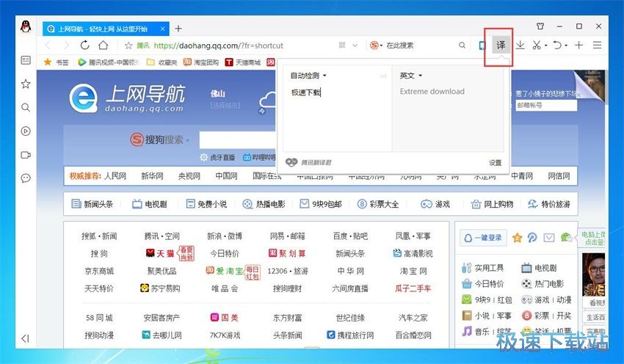Open the sidebar search icon
624x364 pixels.
[26, 107]
